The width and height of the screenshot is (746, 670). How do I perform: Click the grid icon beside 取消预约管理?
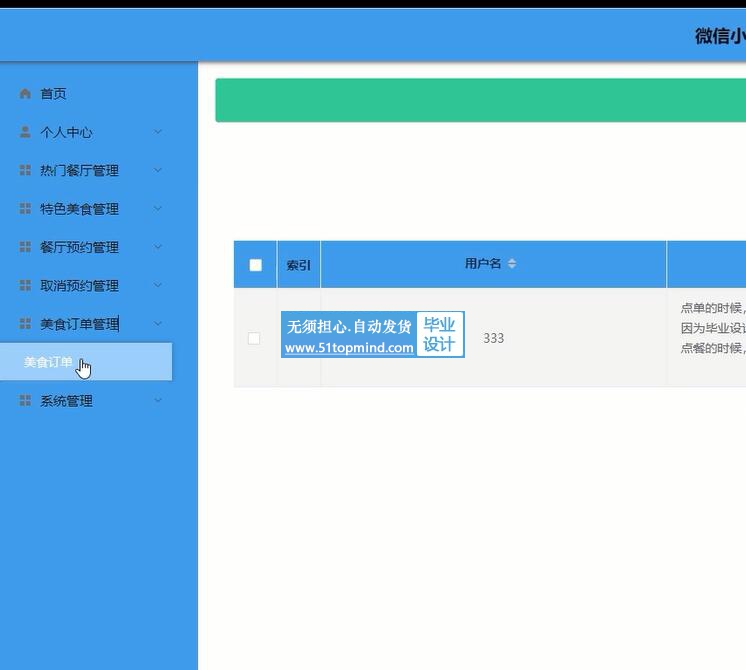pyautogui.click(x=26, y=286)
